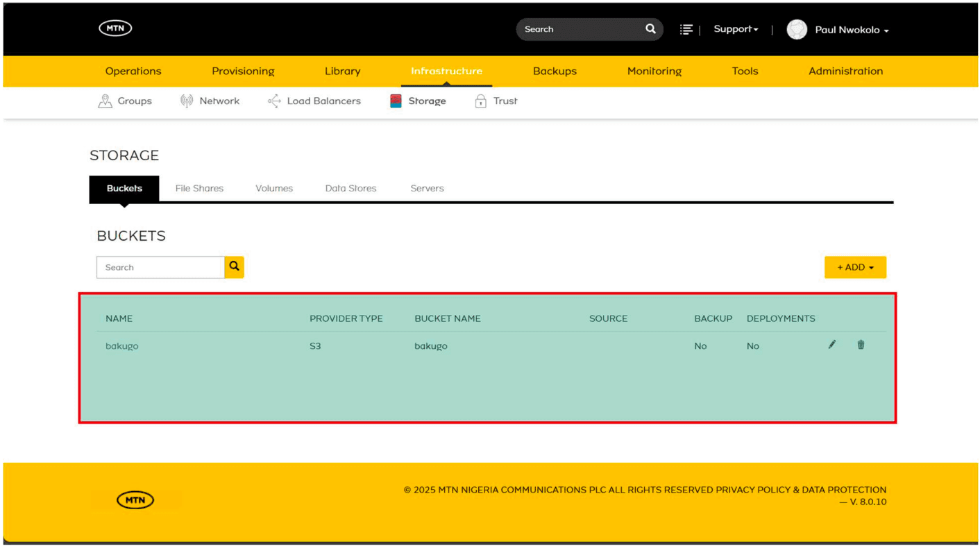Screen dimensions: 980x555
Task: Click the Trust padlock icon
Action: [x=480, y=101]
